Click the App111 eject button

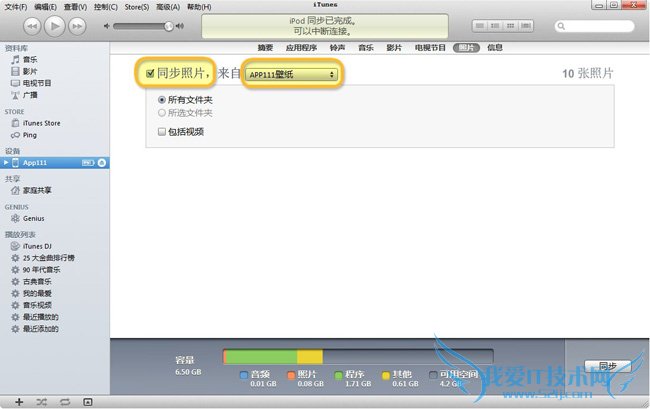pos(102,163)
